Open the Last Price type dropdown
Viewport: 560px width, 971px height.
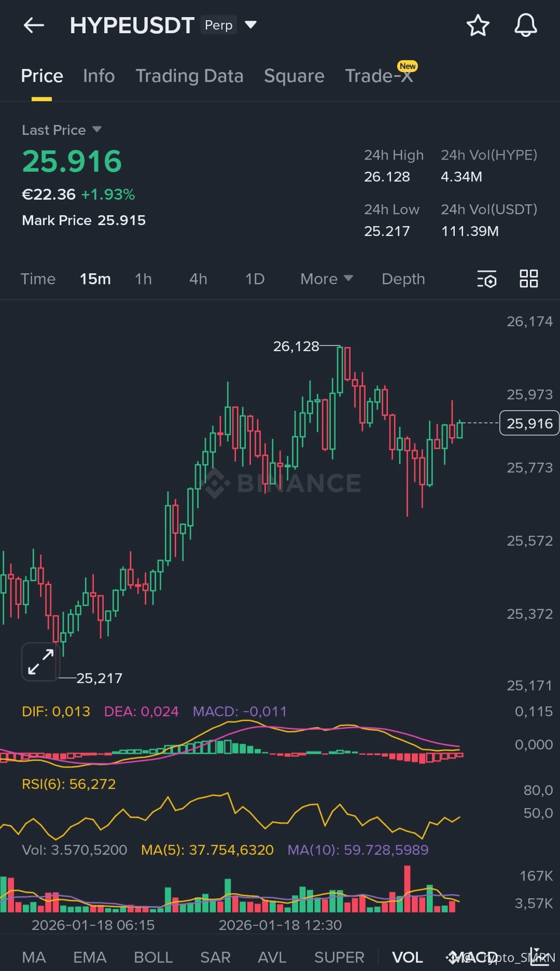(97, 129)
